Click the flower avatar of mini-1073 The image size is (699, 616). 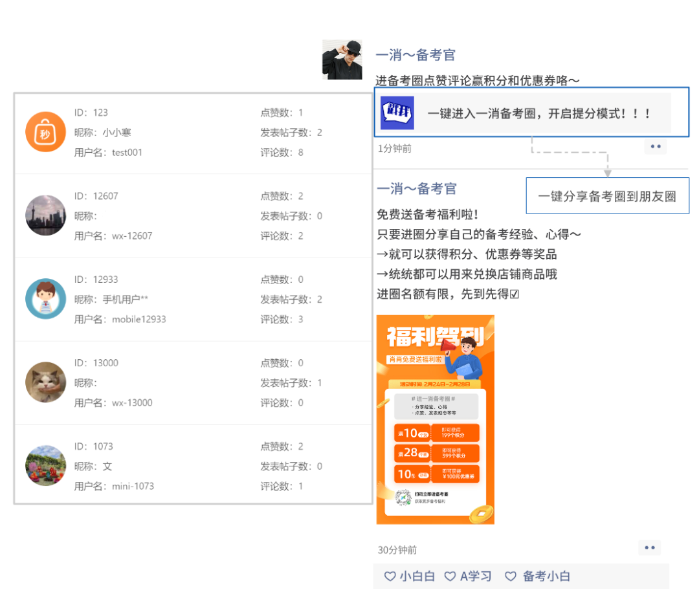[x=45, y=466]
